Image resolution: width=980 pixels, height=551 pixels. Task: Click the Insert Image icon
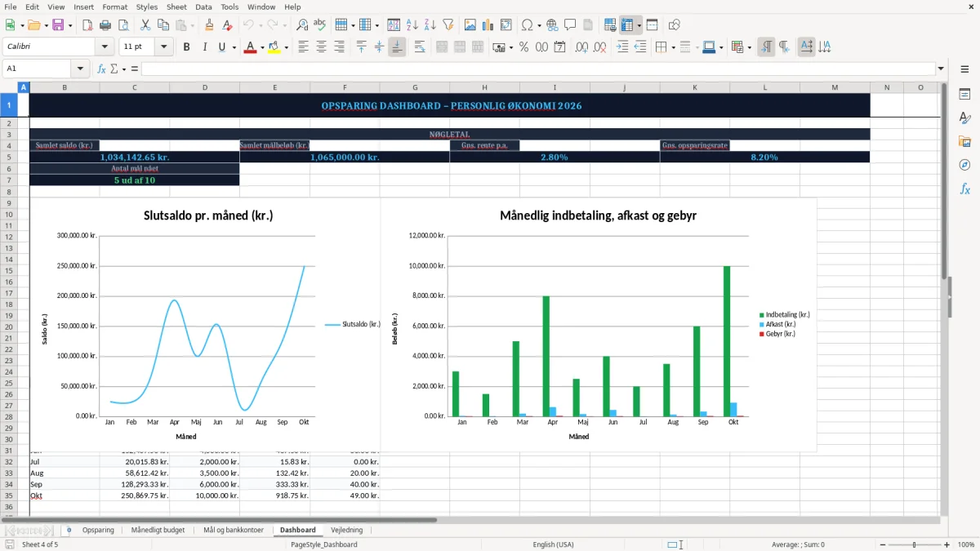click(471, 24)
